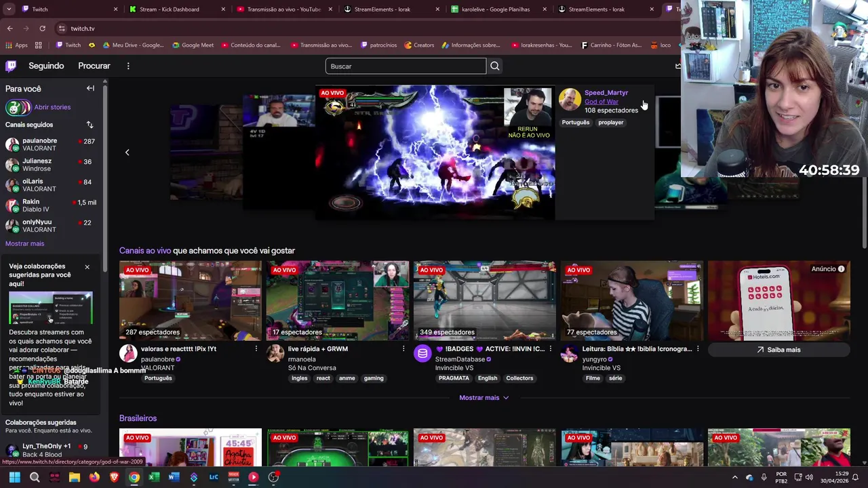Open patrocínios bookmark
Image resolution: width=868 pixels, height=488 pixels.
coord(378,45)
